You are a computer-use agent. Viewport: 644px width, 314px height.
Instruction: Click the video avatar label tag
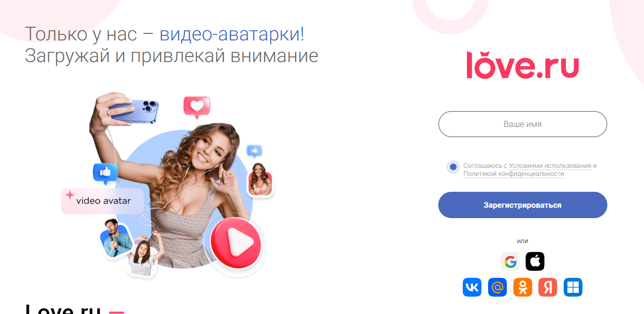click(102, 201)
